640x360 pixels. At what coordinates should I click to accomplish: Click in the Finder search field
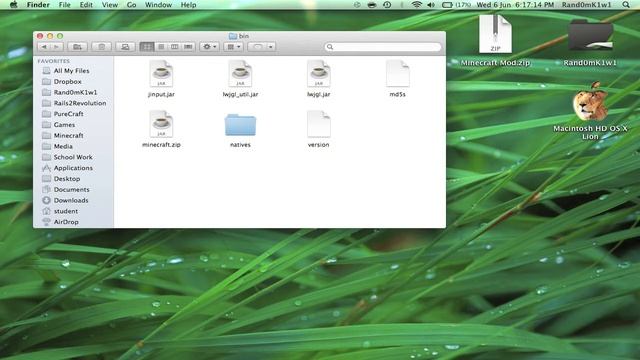383,47
